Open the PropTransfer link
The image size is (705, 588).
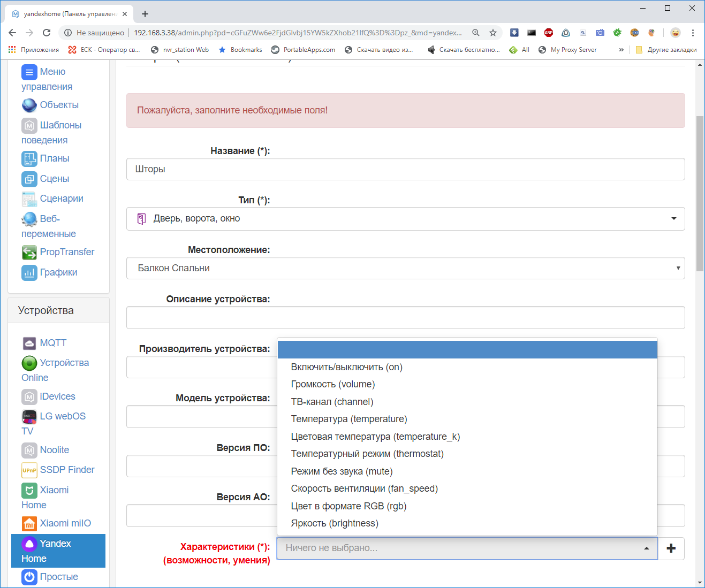[67, 252]
